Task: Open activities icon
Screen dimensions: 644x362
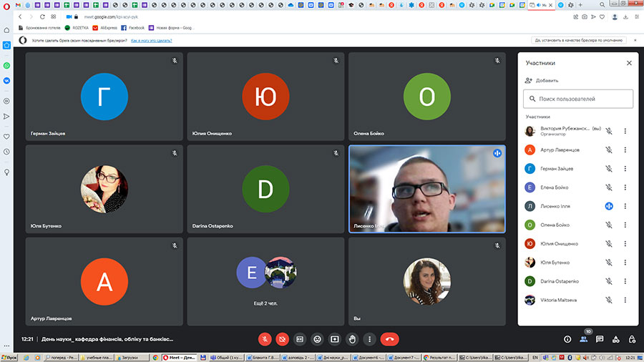Action: (615, 339)
